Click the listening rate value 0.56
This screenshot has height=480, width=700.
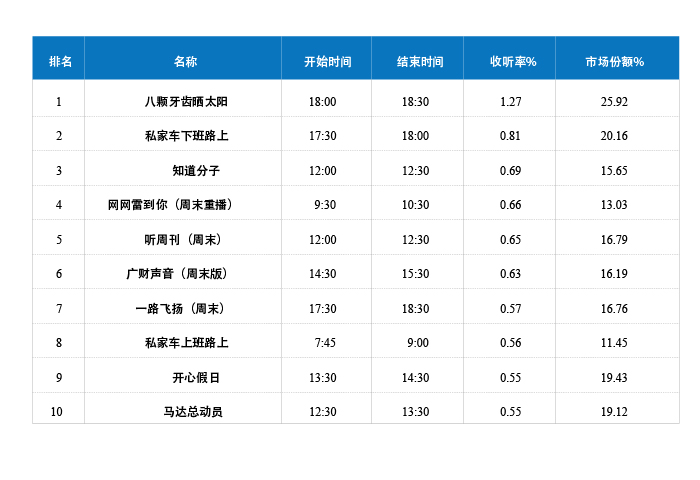click(x=510, y=342)
